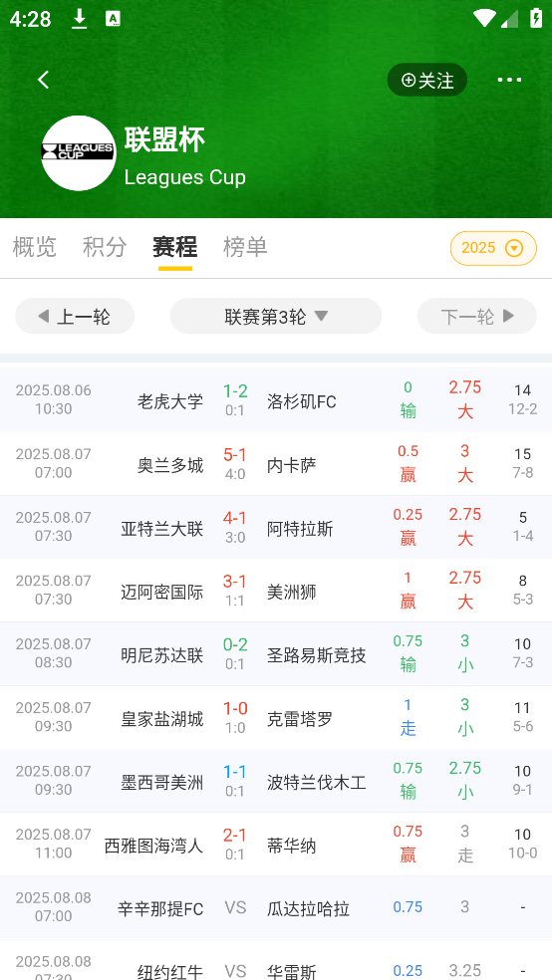
Task: Switch to the 概览 tab
Action: [x=35, y=248]
